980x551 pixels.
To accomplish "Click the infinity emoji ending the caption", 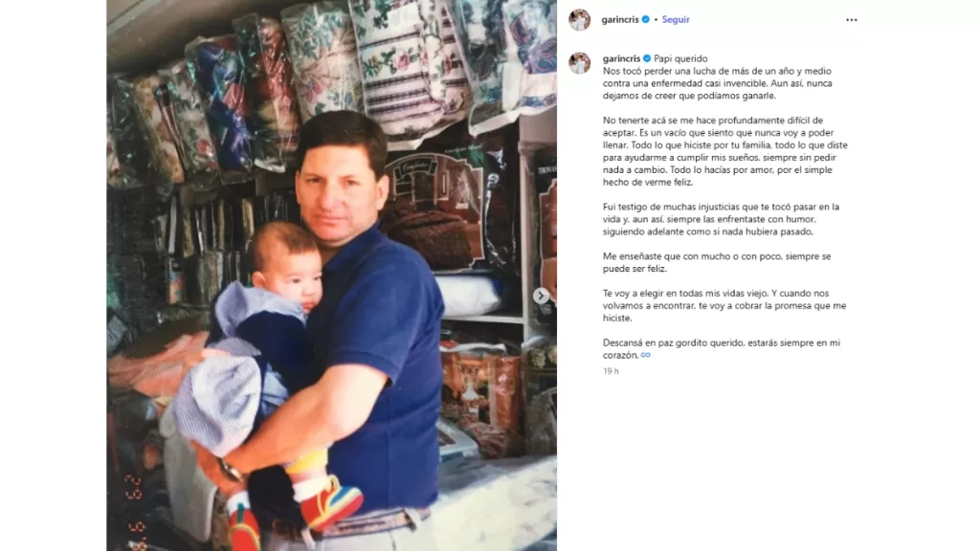I will [x=646, y=355].
